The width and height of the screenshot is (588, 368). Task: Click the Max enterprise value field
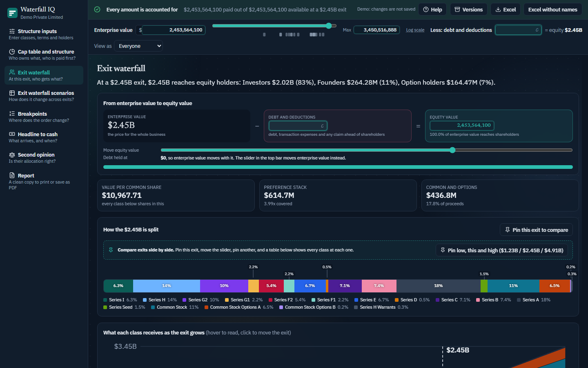[x=376, y=30]
